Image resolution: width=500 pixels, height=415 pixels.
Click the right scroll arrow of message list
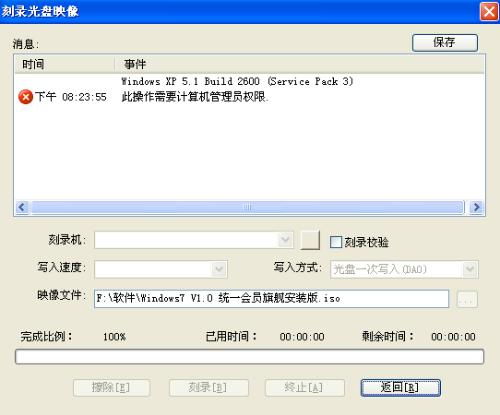point(476,207)
